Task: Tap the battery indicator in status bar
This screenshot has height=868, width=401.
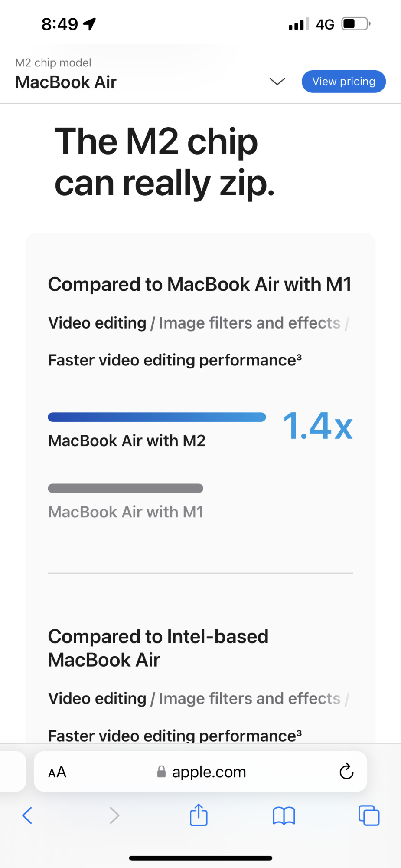Action: [356, 23]
